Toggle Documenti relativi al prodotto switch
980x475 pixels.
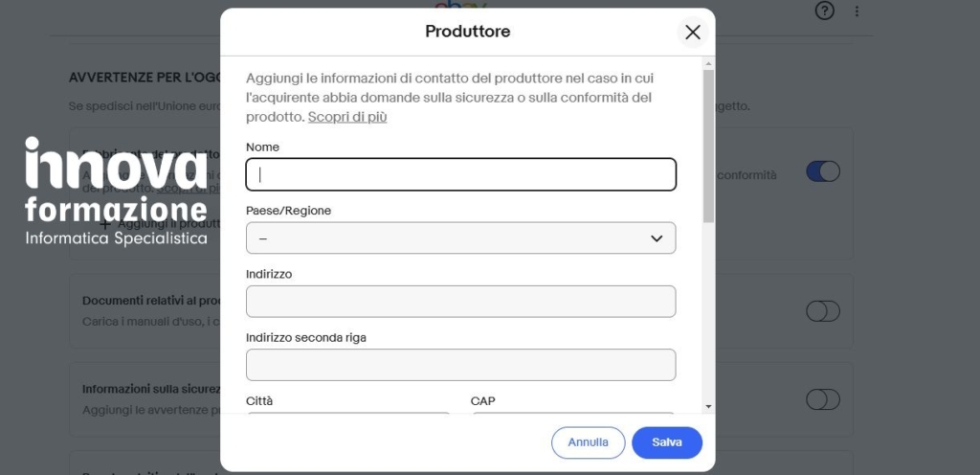click(x=823, y=311)
